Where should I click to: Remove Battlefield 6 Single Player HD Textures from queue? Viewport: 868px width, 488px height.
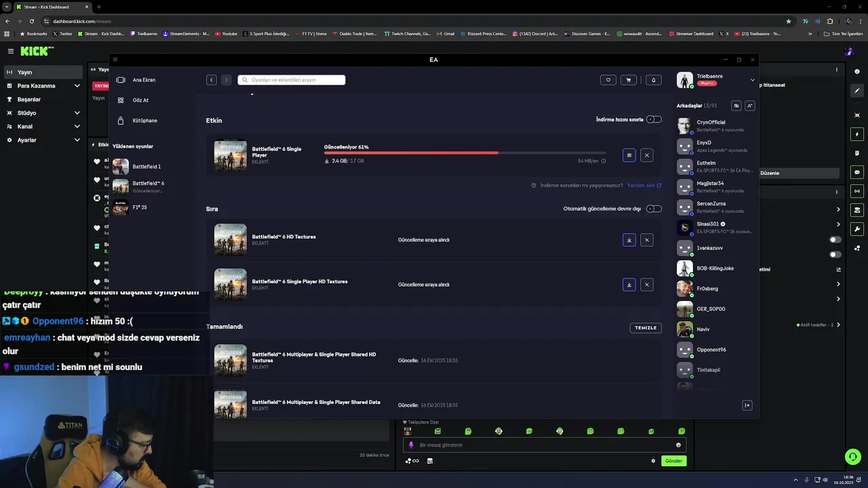tap(647, 285)
